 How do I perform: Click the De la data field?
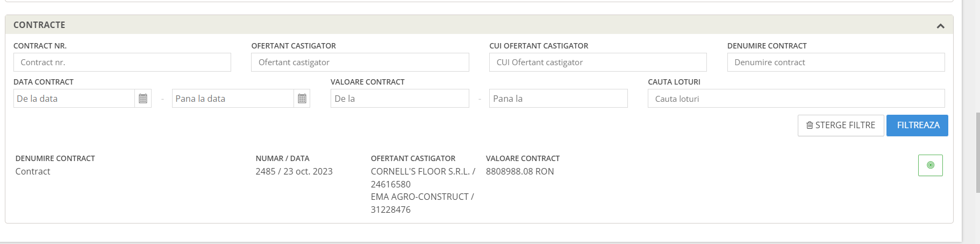74,99
